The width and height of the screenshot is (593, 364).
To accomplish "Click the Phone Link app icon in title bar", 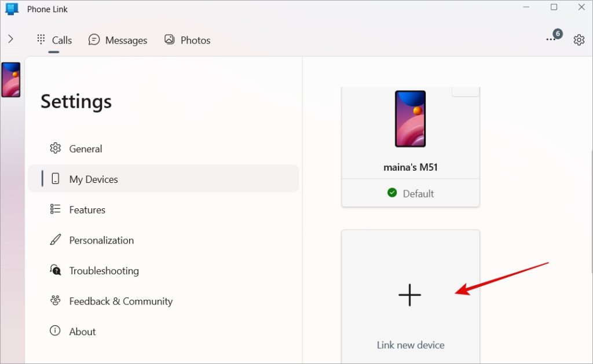I will click(x=12, y=9).
